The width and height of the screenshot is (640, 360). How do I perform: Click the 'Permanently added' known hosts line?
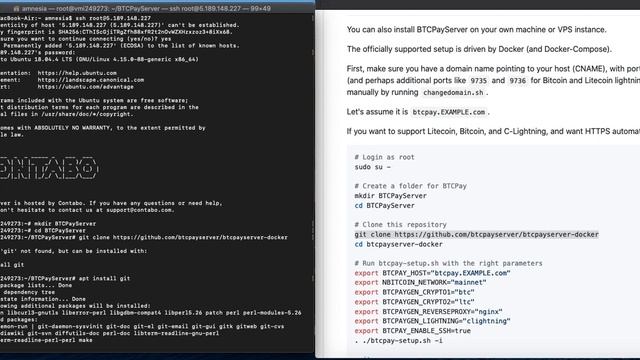tap(121, 46)
